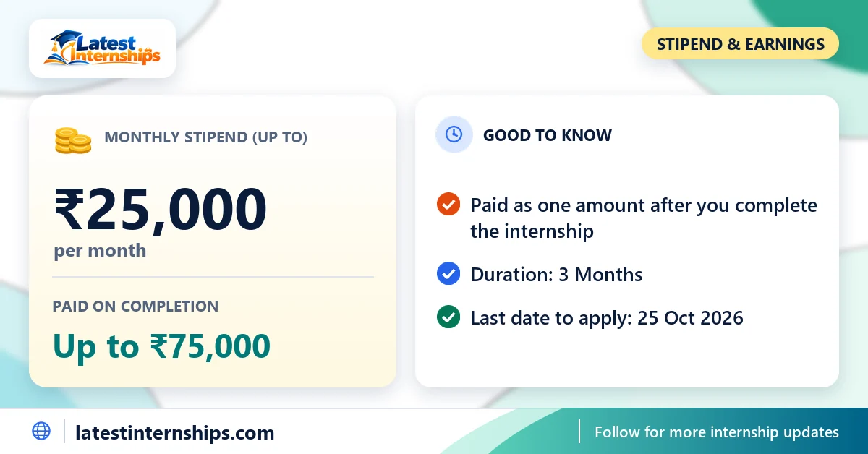Click the Good To Know heading
868x454 pixels.
pos(548,135)
